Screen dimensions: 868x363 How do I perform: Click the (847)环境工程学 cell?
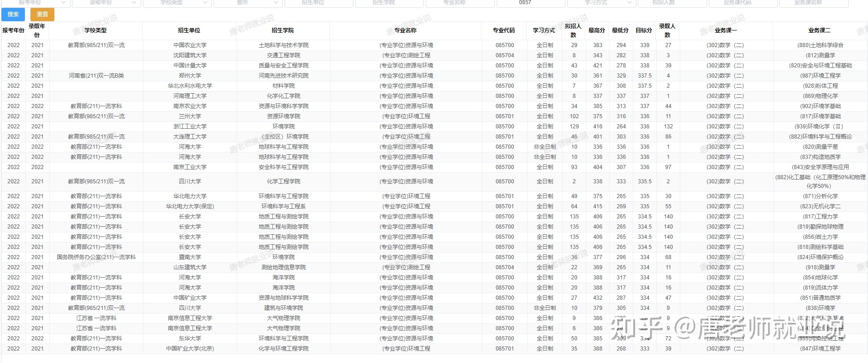click(x=820, y=349)
